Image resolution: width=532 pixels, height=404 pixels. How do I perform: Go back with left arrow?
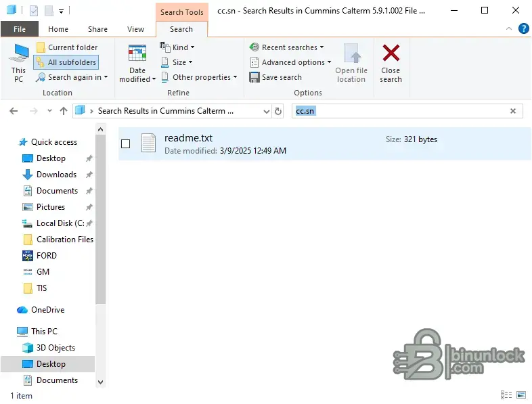(14, 111)
